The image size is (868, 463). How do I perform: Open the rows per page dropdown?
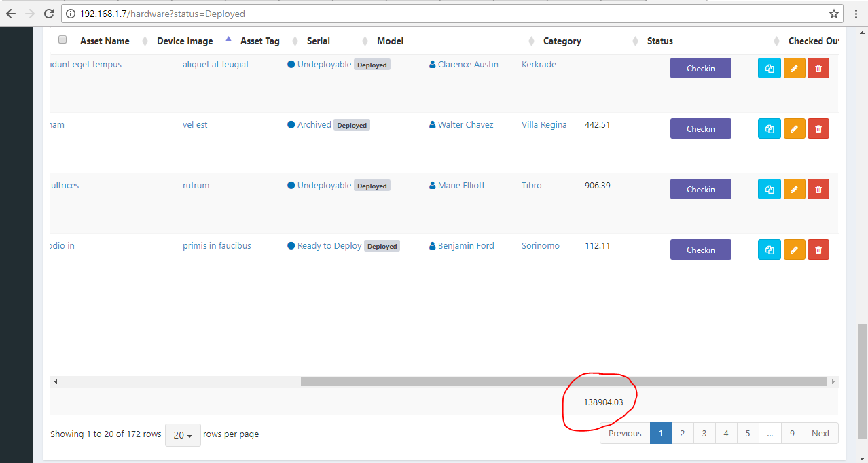[183, 435]
